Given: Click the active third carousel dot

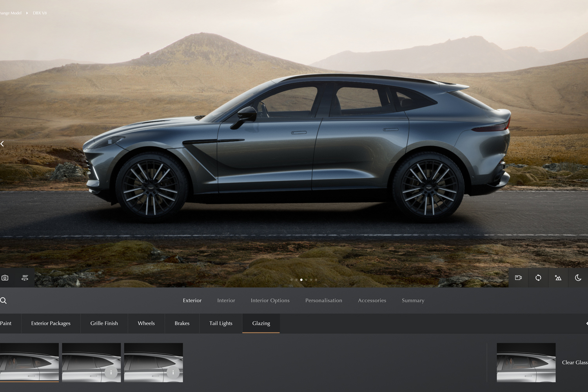Looking at the screenshot, I should pyautogui.click(x=301, y=280).
